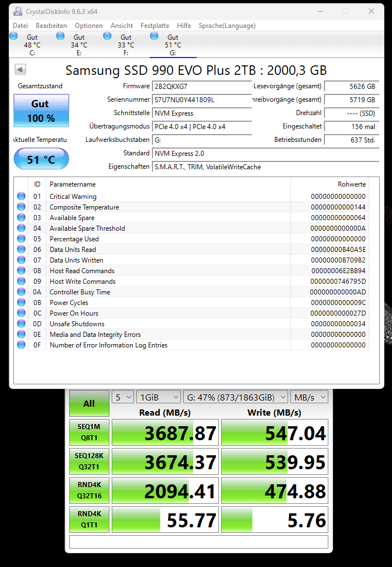This screenshot has width=392, height=567.
Task: Click status orb for Power Cycles row
Action: [21, 302]
